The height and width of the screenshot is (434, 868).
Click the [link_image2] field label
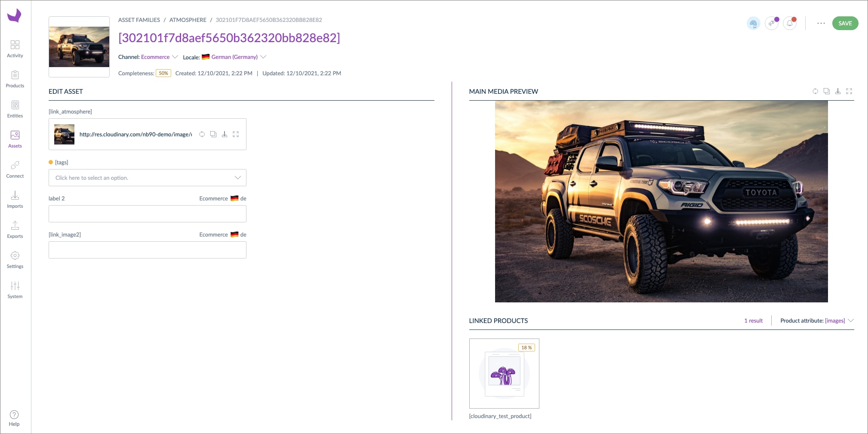click(x=65, y=234)
